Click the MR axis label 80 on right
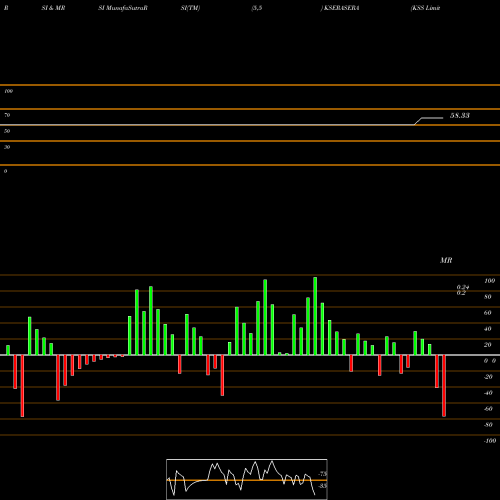This screenshot has height=500, width=500. click(x=488, y=297)
